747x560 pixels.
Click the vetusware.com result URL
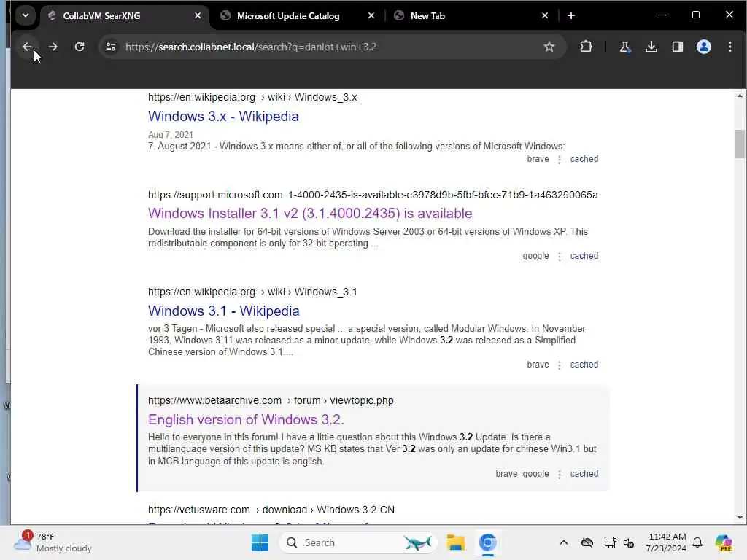[x=271, y=510]
